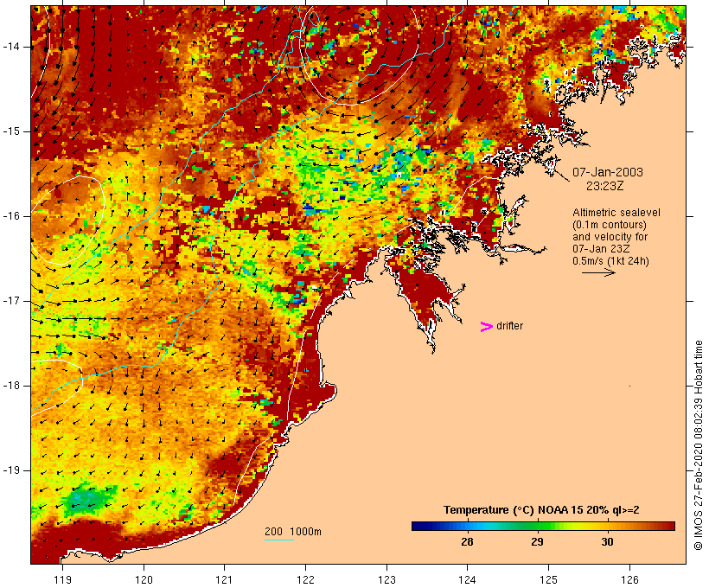Screen dimensions: 709x588
Task: Click the magenta drifter marker icon
Action: (x=487, y=327)
